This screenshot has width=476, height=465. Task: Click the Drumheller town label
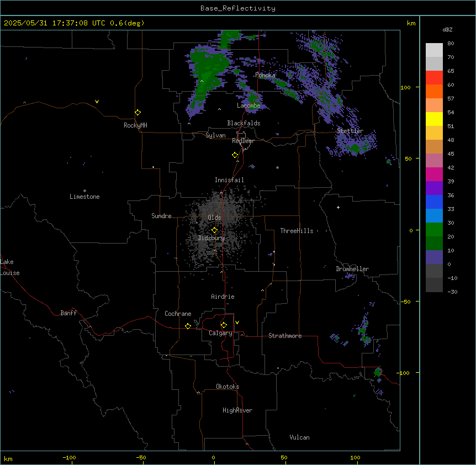[x=352, y=269]
